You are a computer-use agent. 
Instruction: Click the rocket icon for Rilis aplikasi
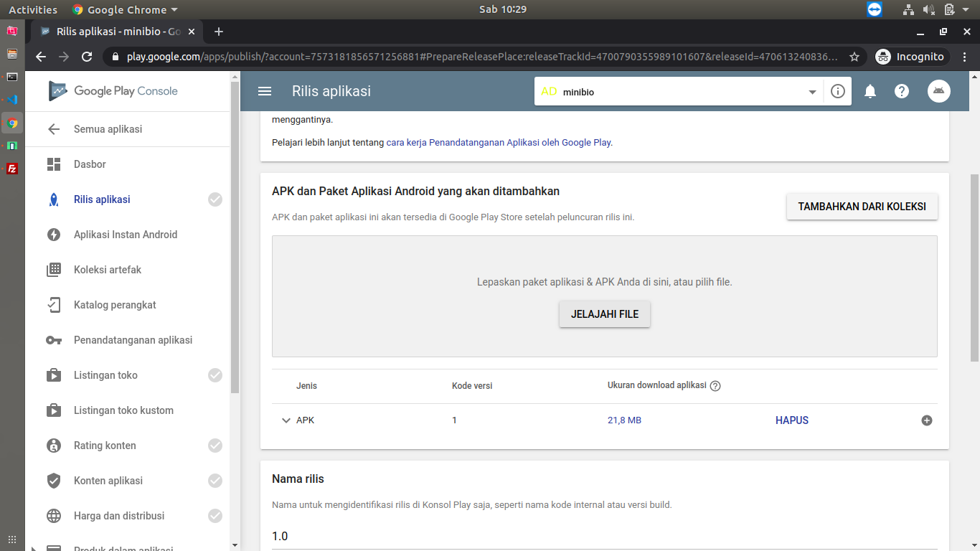click(54, 199)
